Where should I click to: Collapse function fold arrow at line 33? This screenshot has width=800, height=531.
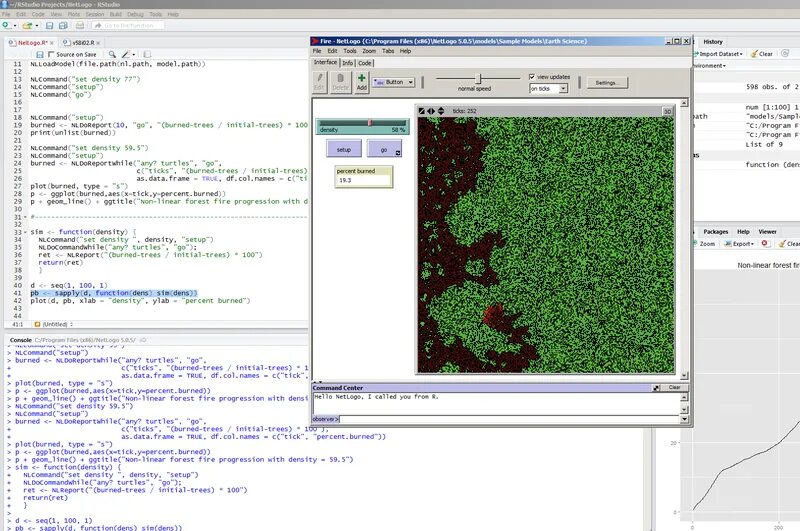[26, 233]
